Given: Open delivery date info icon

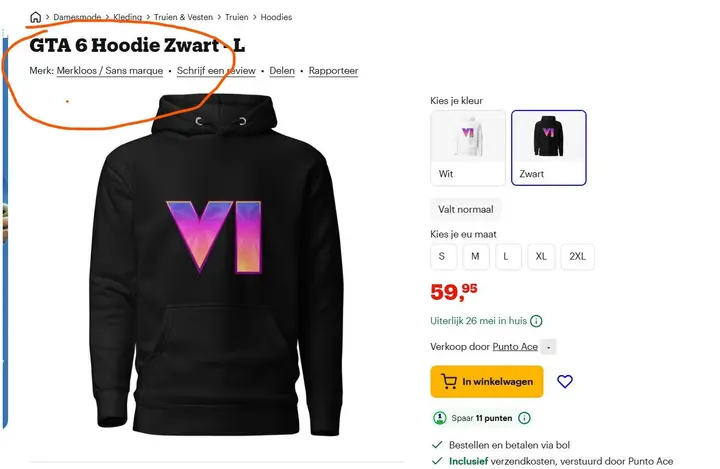Looking at the screenshot, I should [536, 321].
